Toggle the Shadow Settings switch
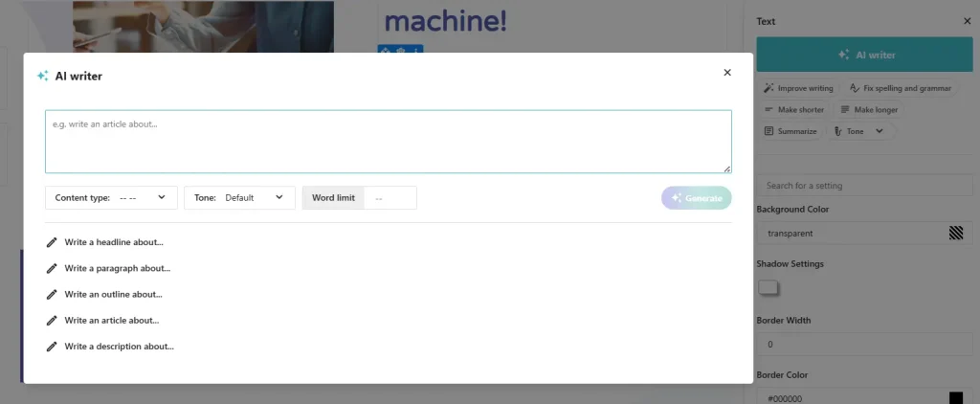980x404 pixels. (768, 287)
